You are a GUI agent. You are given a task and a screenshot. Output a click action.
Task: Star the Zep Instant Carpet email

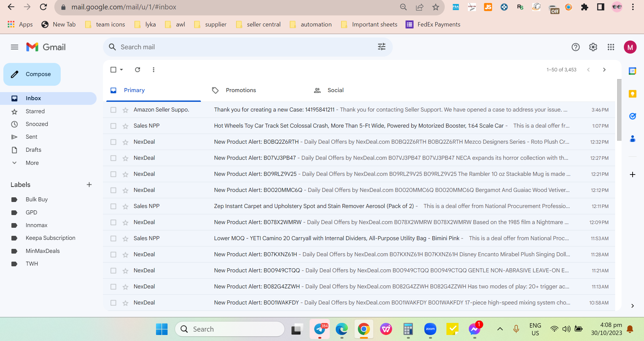pyautogui.click(x=125, y=206)
